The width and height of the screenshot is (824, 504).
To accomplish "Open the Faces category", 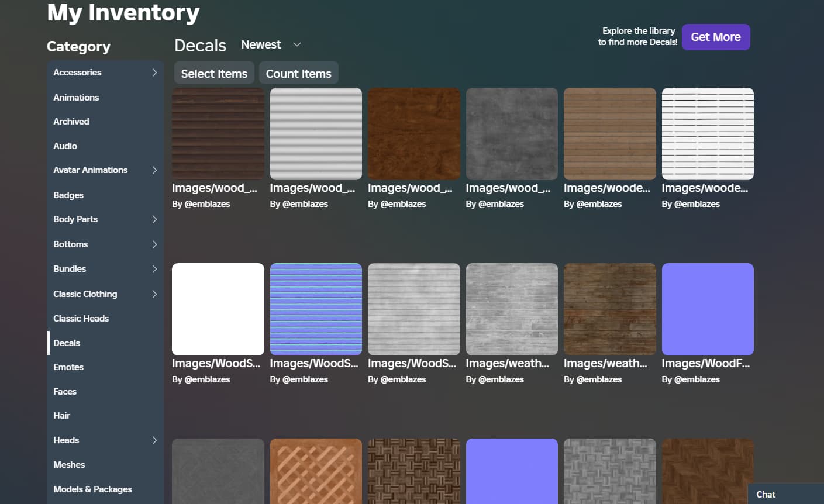I will tap(65, 392).
